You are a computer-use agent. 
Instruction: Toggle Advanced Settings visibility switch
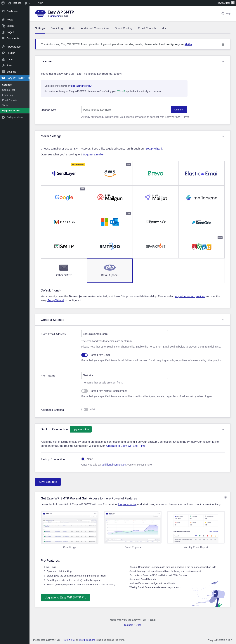(x=84, y=409)
